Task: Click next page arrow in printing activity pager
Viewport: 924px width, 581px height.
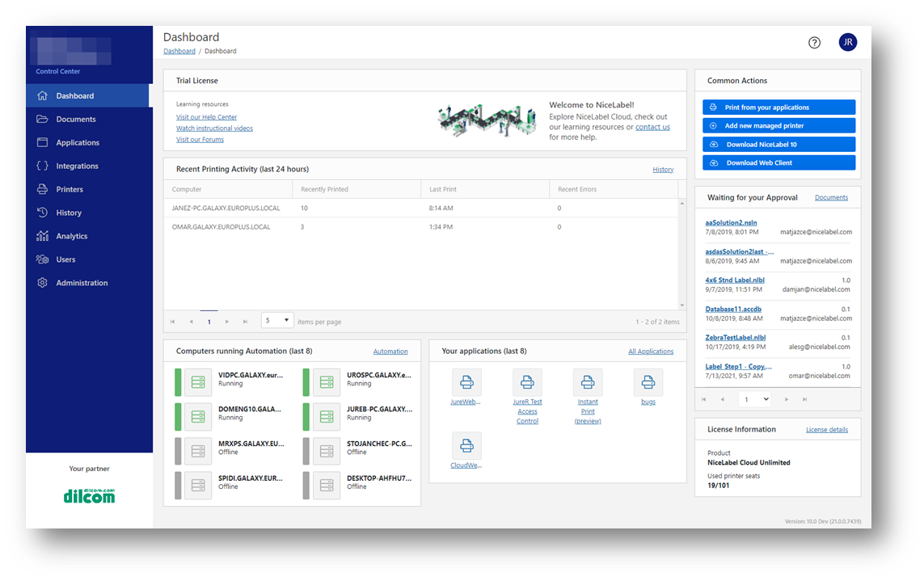Action: click(227, 322)
